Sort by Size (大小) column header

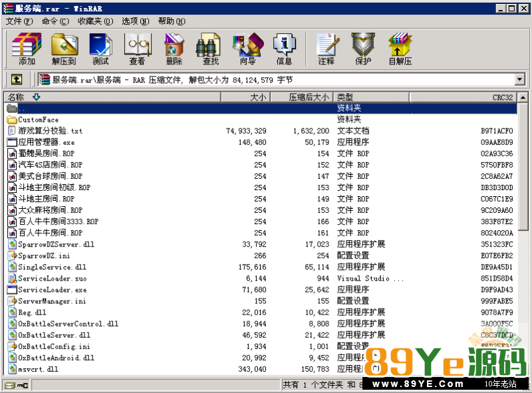pos(245,97)
